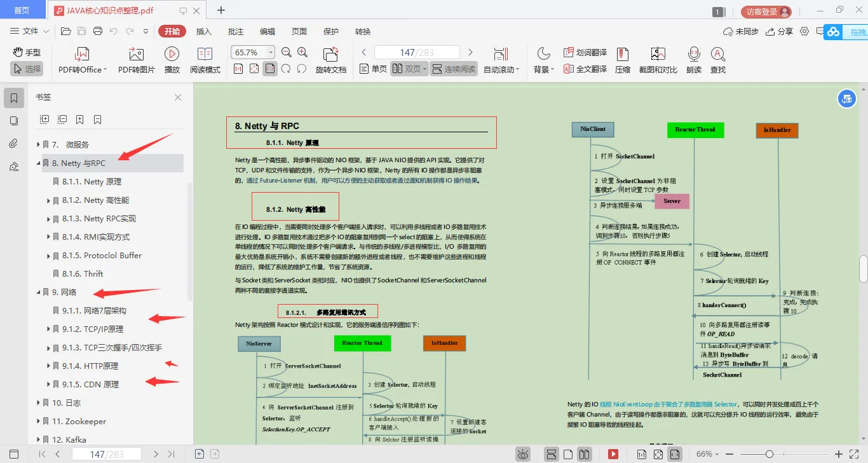Open the 文件 menu dropdown
This screenshot has width=868, height=463.
[x=29, y=31]
